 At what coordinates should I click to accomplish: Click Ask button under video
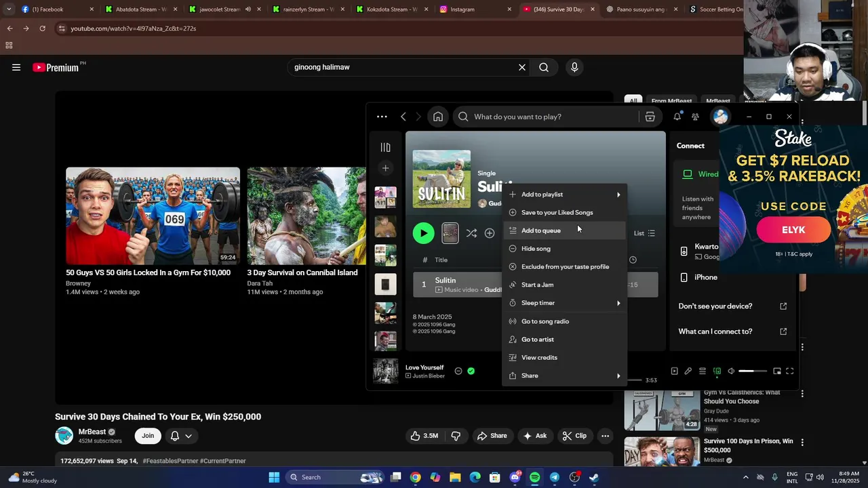pos(535,436)
